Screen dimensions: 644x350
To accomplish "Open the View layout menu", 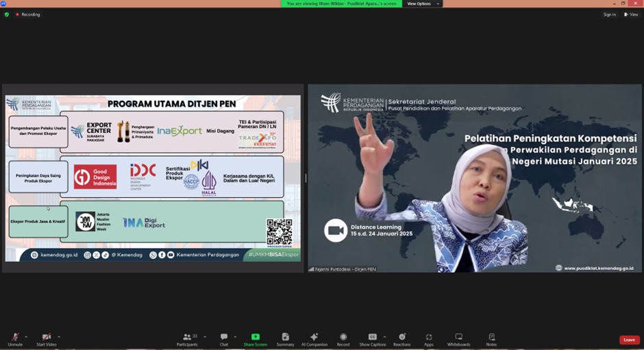I will click(631, 14).
